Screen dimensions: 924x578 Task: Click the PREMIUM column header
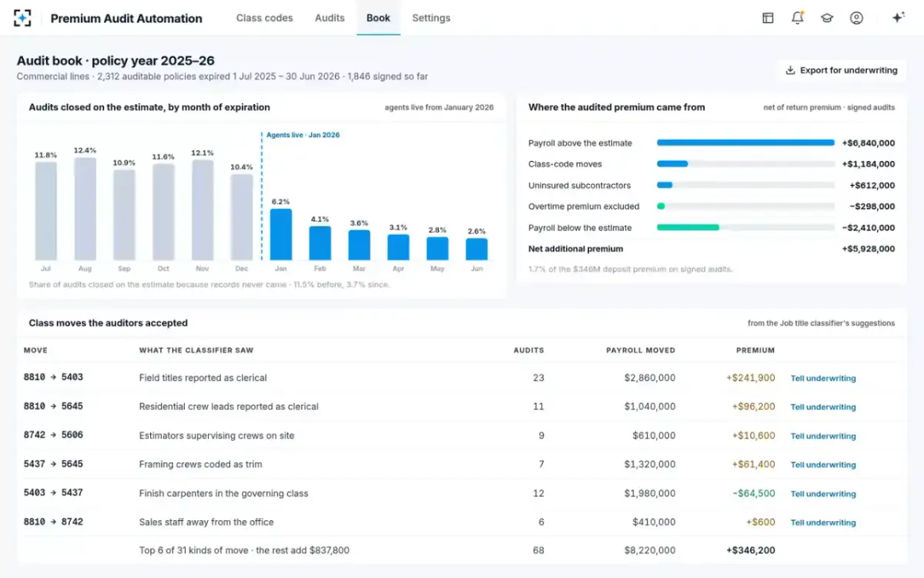(755, 350)
